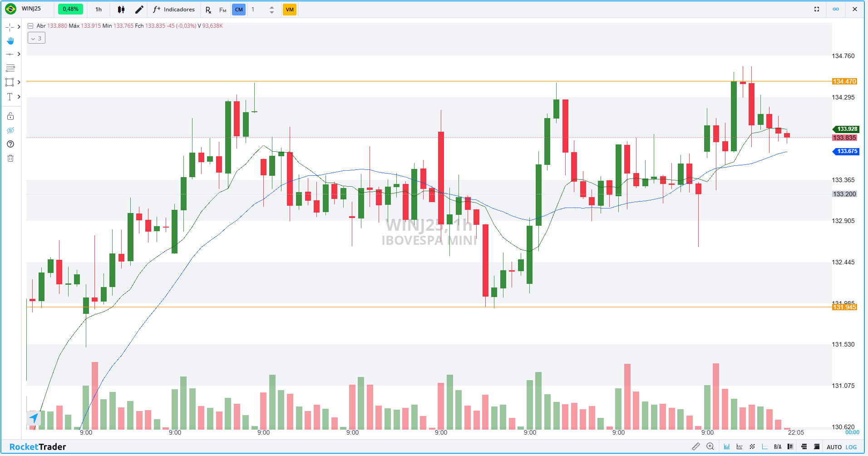Click the blue CM button
Viewport: 868px width, 456px height.
pyautogui.click(x=239, y=10)
